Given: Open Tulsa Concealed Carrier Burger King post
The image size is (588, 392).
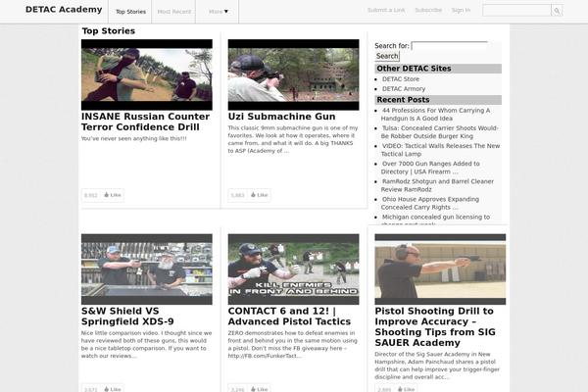Looking at the screenshot, I should [x=439, y=132].
